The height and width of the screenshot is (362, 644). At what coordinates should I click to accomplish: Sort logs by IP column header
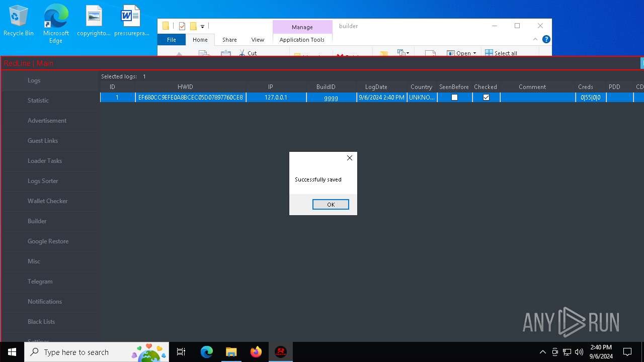pyautogui.click(x=271, y=87)
